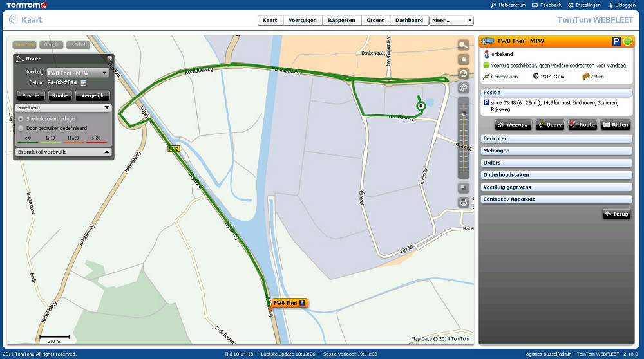Click the green status circle in vehicle header

(x=627, y=41)
